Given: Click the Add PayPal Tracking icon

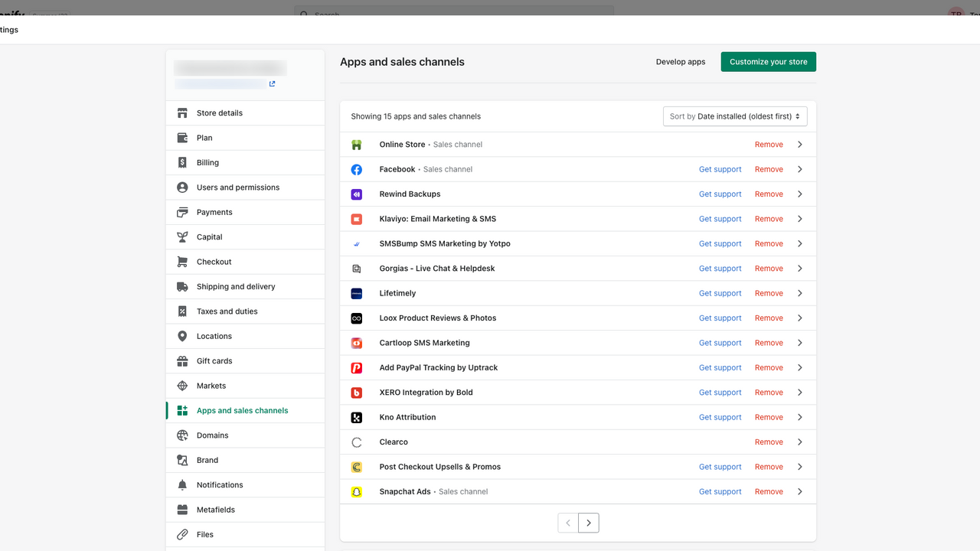Looking at the screenshot, I should click(357, 368).
